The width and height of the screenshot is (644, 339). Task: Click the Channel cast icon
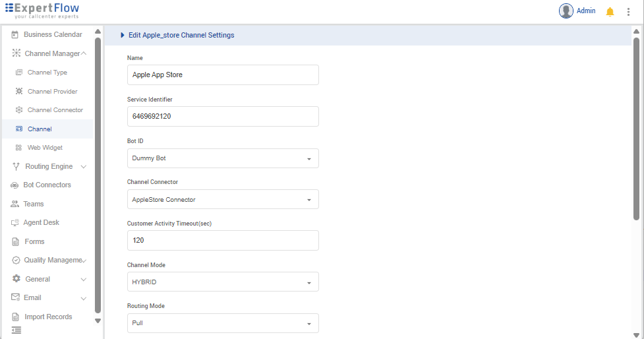click(19, 129)
